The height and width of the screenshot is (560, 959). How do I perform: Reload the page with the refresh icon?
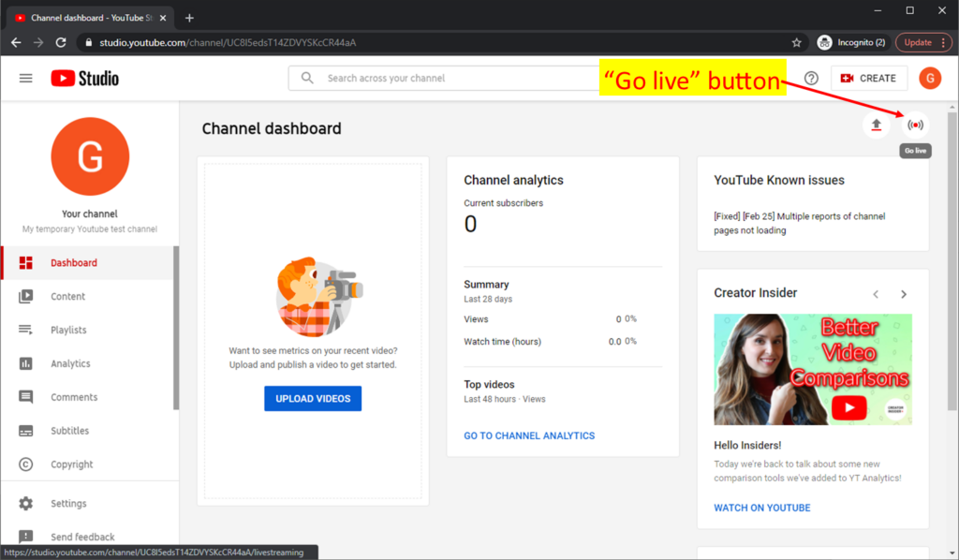click(x=61, y=43)
